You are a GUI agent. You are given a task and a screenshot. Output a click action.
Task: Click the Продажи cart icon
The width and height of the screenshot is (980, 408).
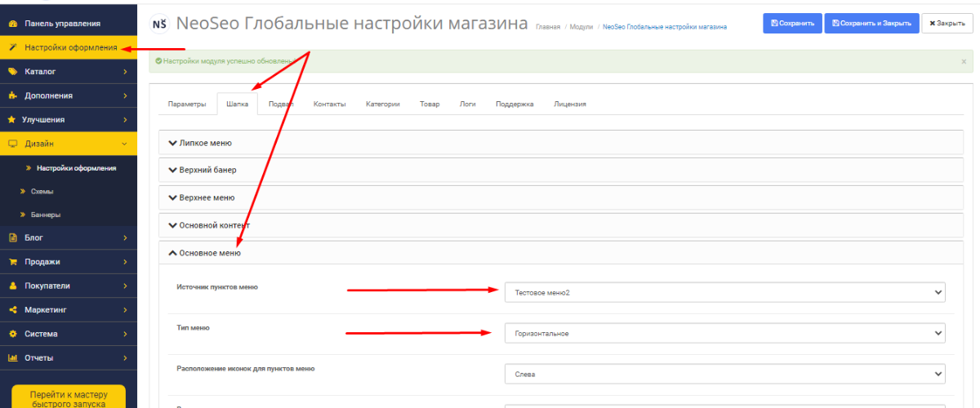pos(12,262)
